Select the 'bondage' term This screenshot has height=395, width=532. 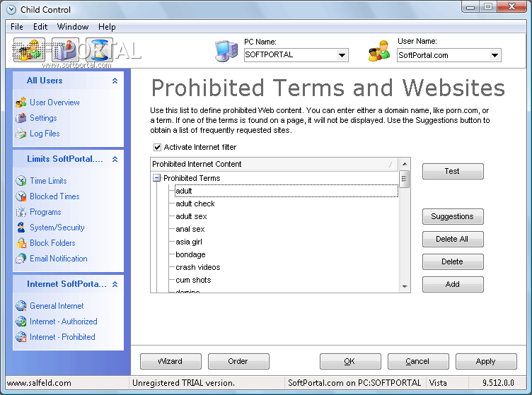coord(190,254)
